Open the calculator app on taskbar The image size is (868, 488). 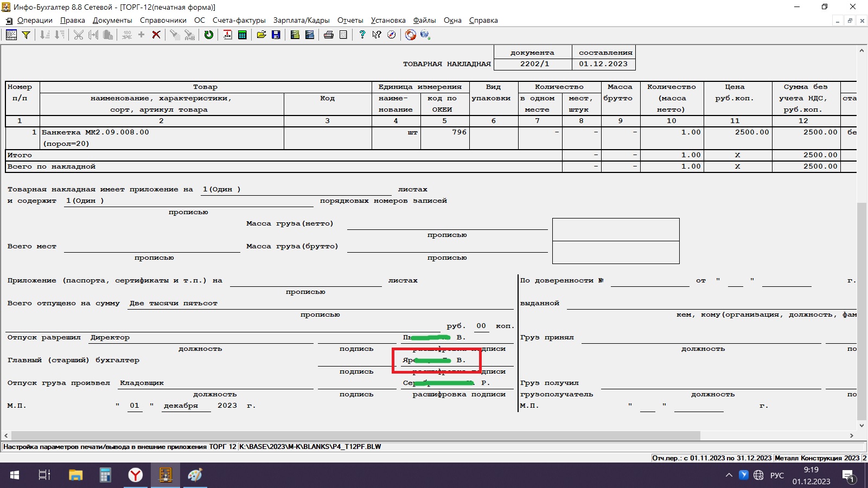tap(105, 476)
